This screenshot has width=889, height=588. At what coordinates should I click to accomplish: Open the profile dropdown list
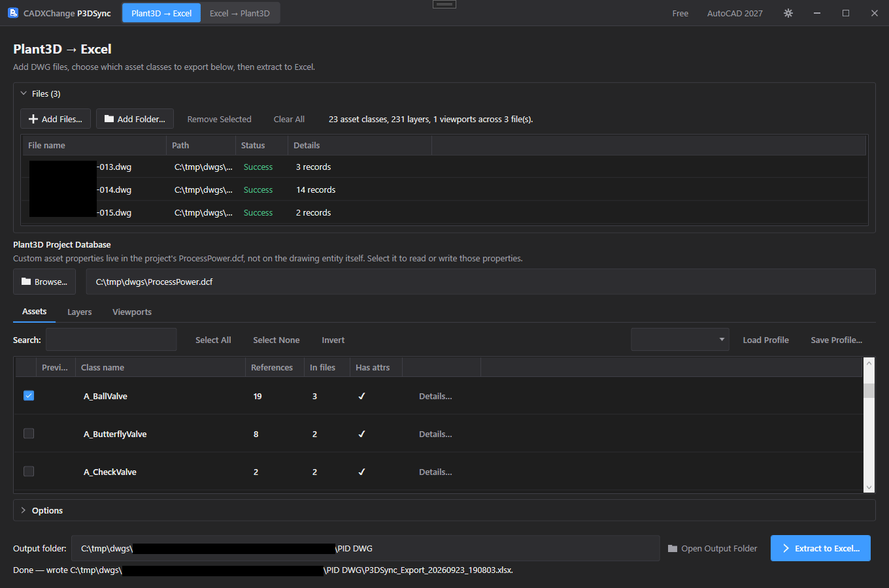click(x=680, y=340)
